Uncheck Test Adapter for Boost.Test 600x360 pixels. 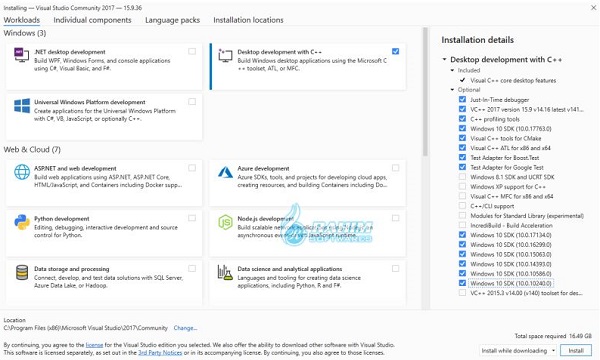[462, 158]
